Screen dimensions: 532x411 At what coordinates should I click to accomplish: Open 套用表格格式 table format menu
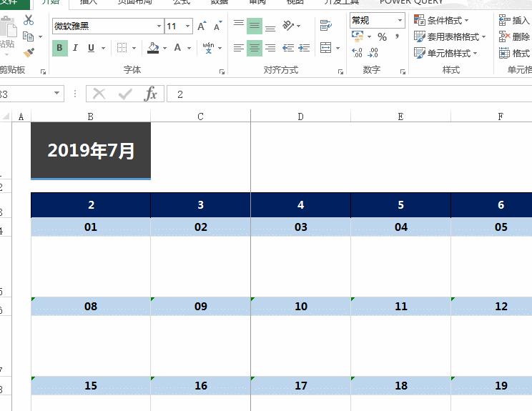[450, 36]
